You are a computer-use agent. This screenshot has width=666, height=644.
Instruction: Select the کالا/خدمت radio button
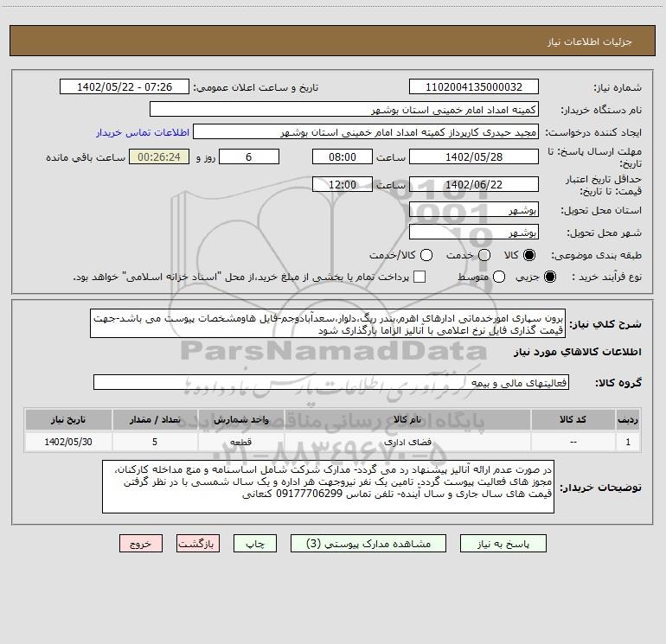point(426,255)
